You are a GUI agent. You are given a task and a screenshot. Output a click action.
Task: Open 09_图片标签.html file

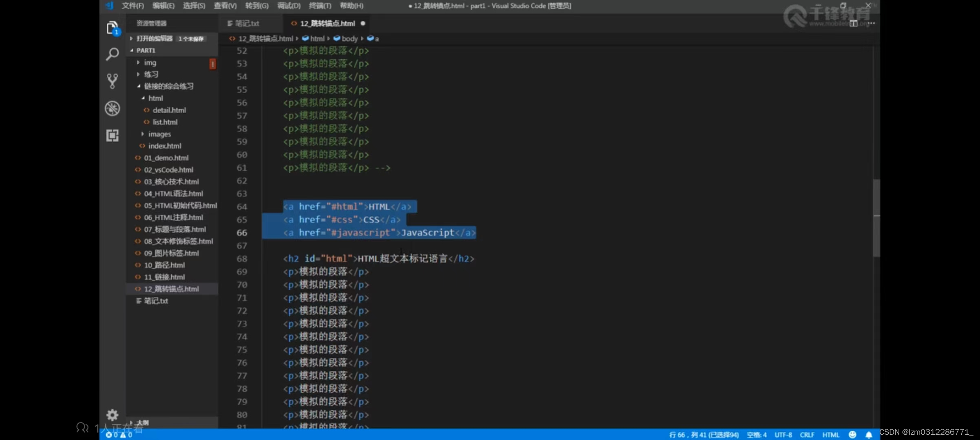pos(171,253)
